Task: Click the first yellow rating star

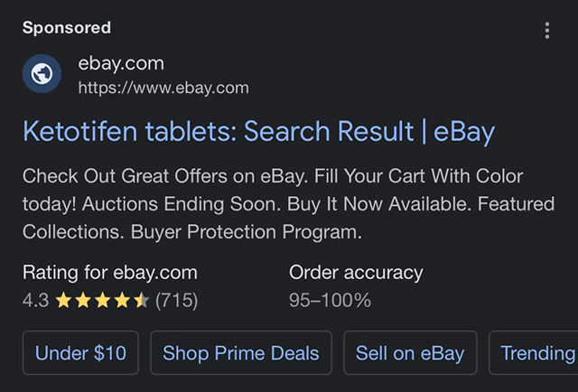Action: point(63,301)
